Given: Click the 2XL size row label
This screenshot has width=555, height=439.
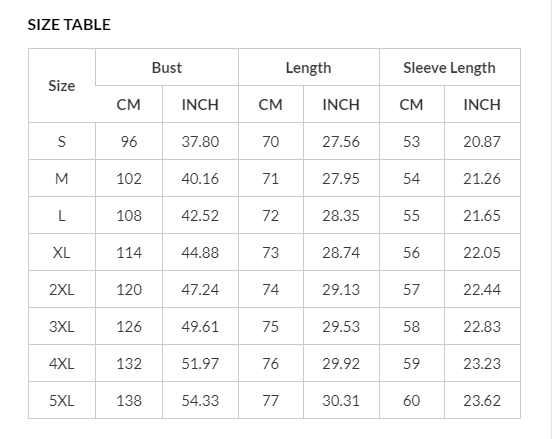Looking at the screenshot, I should (62, 290).
